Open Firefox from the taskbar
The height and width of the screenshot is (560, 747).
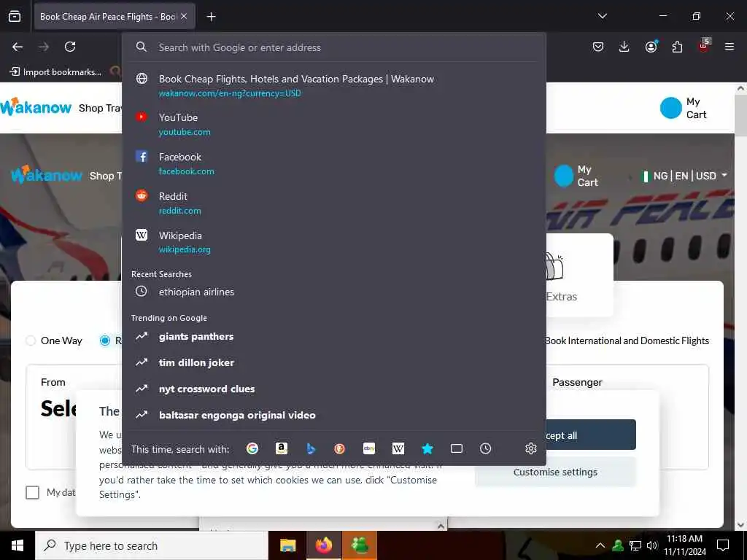click(323, 545)
